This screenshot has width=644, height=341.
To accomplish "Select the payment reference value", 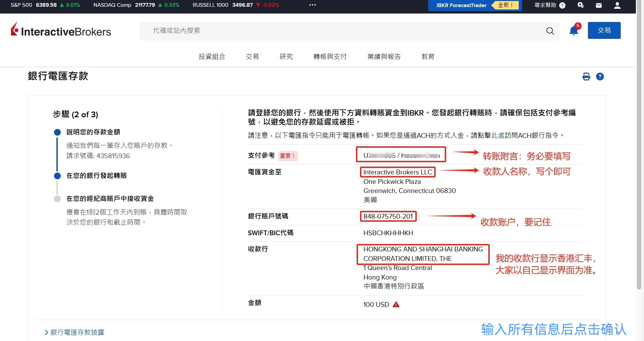I will pos(401,155).
